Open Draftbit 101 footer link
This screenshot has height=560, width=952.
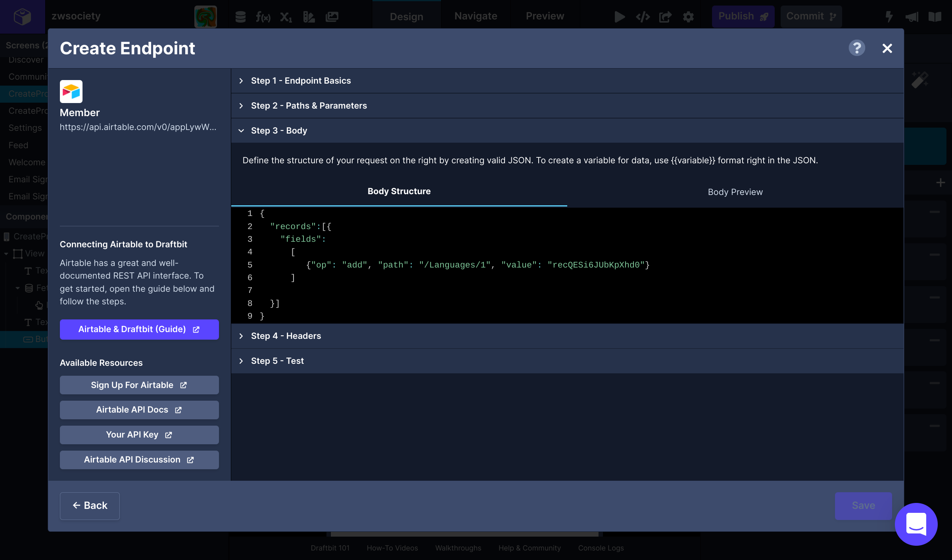tap(330, 548)
